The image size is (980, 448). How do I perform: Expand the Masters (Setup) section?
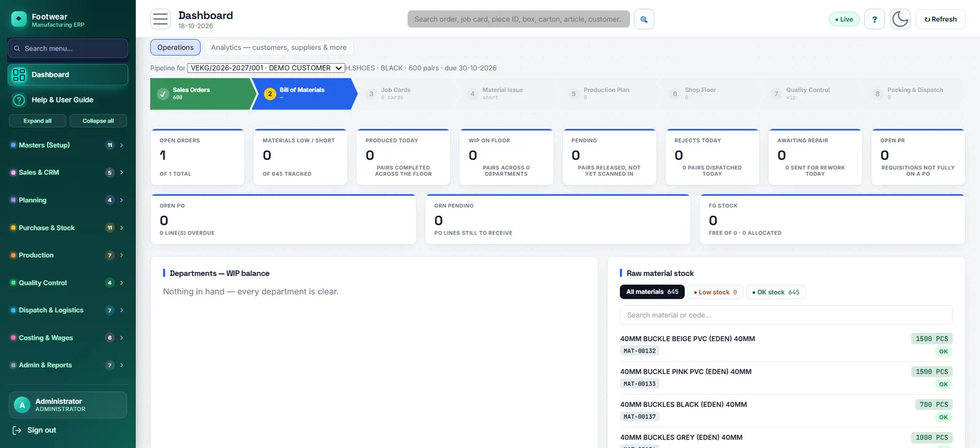point(67,145)
